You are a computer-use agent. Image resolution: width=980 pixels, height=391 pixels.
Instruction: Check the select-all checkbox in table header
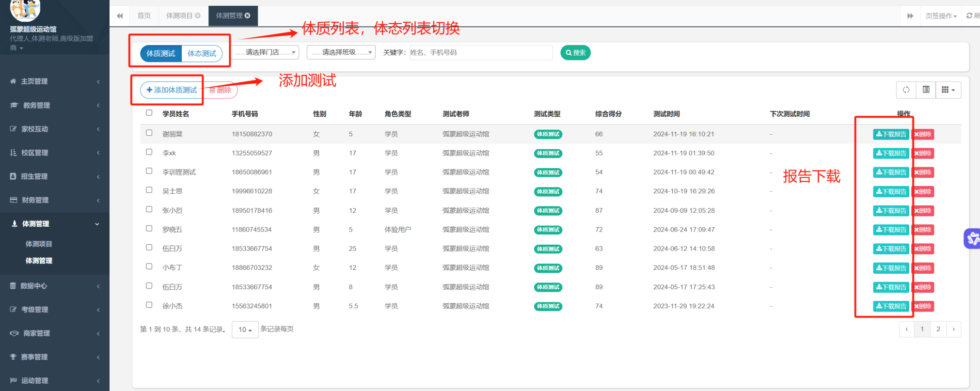(x=149, y=113)
